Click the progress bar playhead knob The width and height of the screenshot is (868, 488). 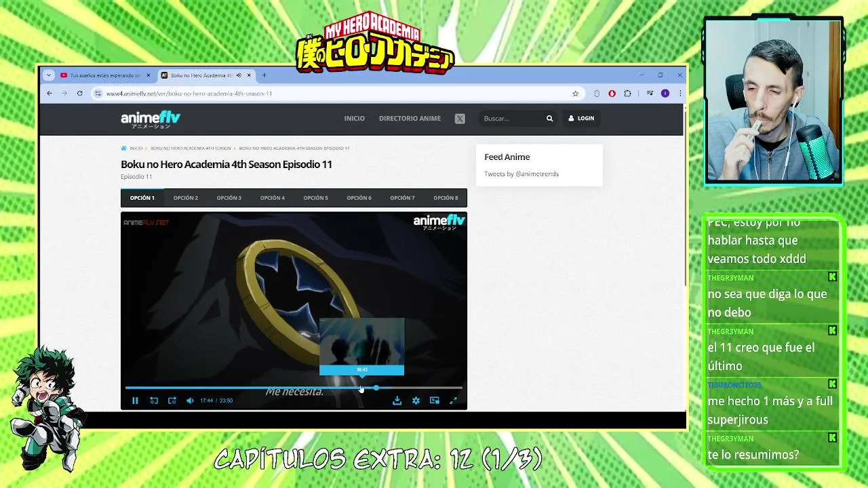point(376,388)
